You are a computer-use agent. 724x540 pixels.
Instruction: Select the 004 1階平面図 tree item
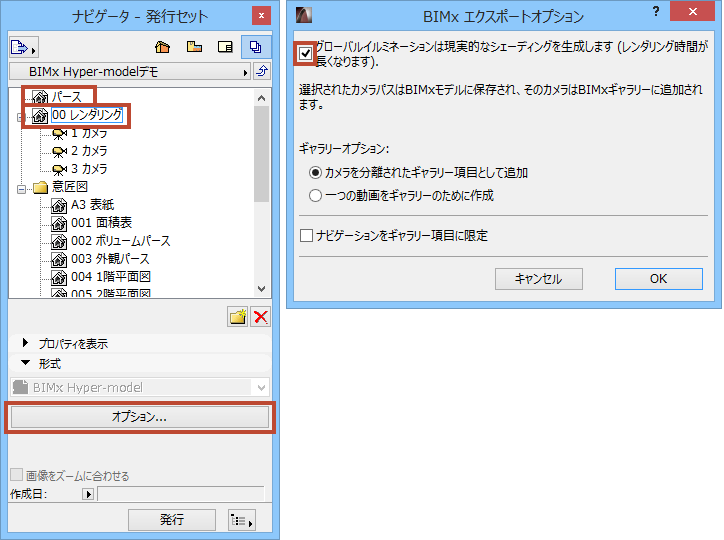[x=111, y=277]
